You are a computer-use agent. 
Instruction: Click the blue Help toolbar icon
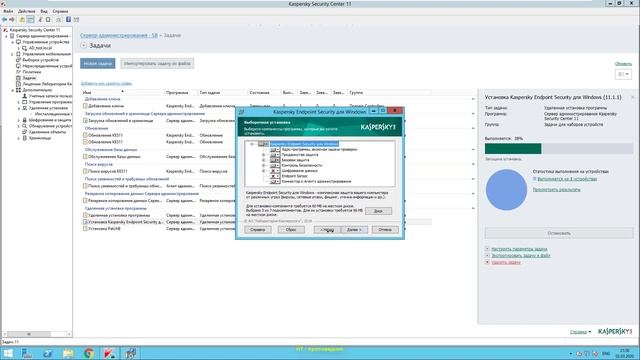(69, 19)
